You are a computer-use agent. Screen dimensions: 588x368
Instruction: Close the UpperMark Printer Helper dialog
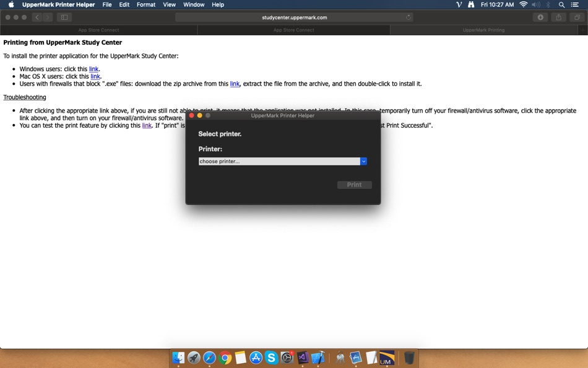point(192,116)
